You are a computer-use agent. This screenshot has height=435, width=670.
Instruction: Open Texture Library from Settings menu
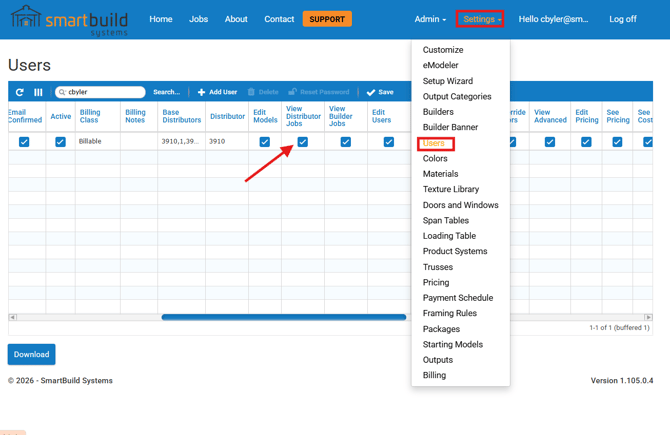(x=450, y=189)
